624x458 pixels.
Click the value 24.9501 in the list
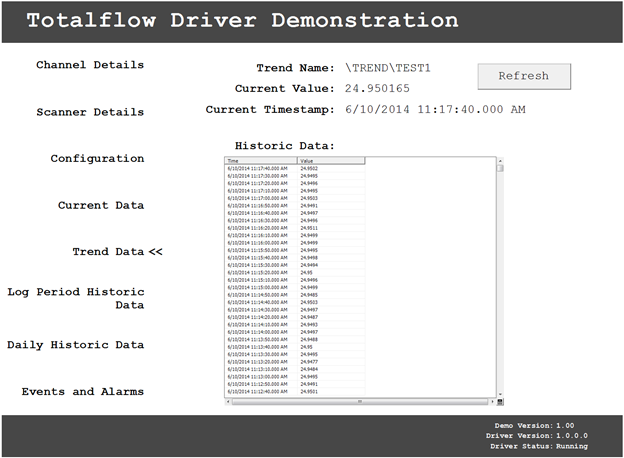point(309,392)
